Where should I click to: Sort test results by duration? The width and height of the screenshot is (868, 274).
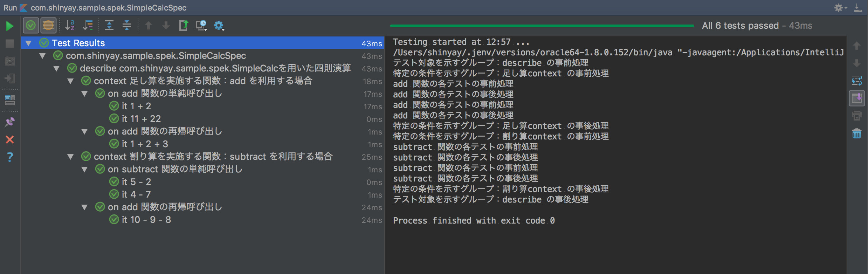point(88,25)
